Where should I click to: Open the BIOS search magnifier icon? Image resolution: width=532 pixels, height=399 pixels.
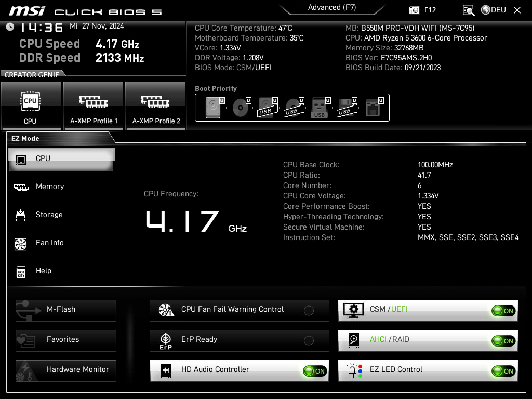point(469,10)
